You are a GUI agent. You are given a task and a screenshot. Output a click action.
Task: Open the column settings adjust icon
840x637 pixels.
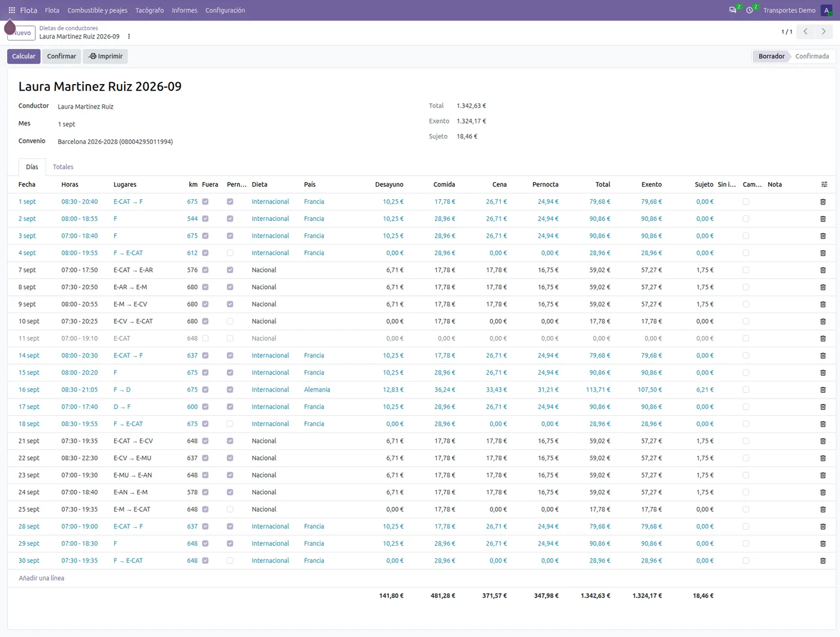click(824, 185)
